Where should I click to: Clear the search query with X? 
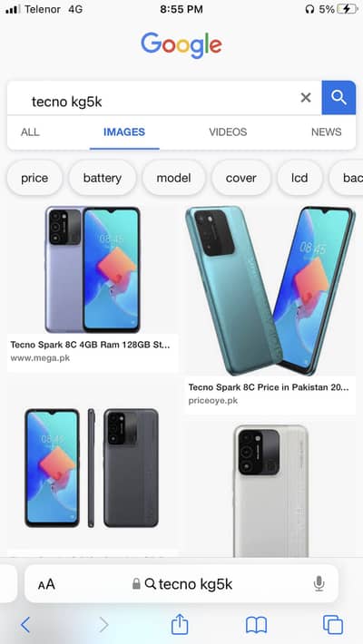(306, 98)
